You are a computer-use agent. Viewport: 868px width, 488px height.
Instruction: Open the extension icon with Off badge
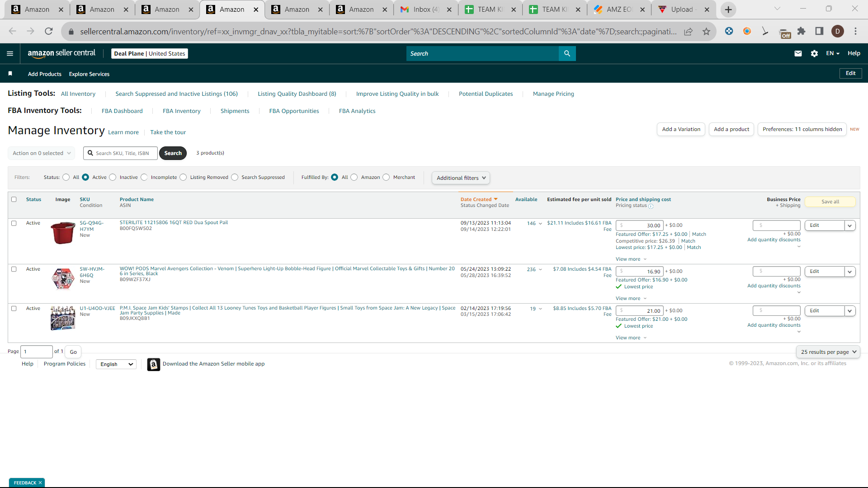[784, 33]
